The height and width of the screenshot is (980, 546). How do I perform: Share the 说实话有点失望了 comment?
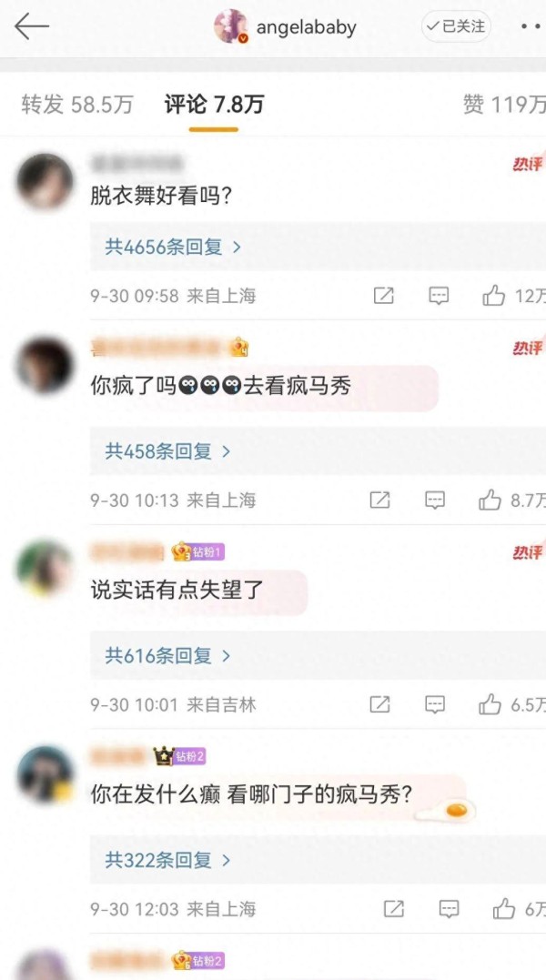[x=379, y=705]
